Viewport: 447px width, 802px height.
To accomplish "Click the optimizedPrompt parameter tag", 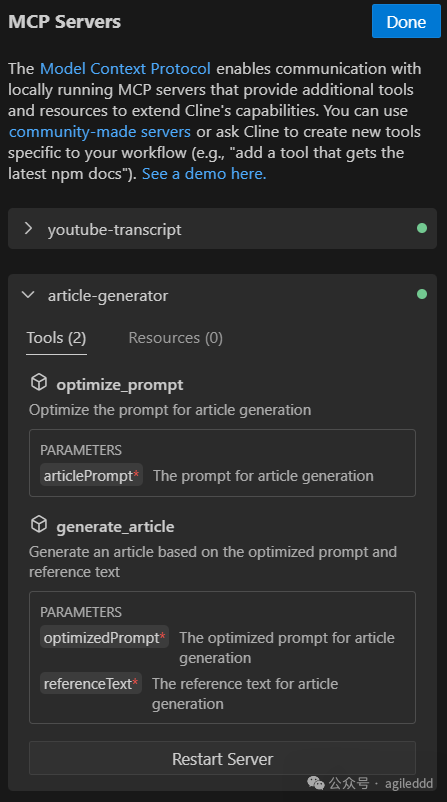I will tap(104, 638).
